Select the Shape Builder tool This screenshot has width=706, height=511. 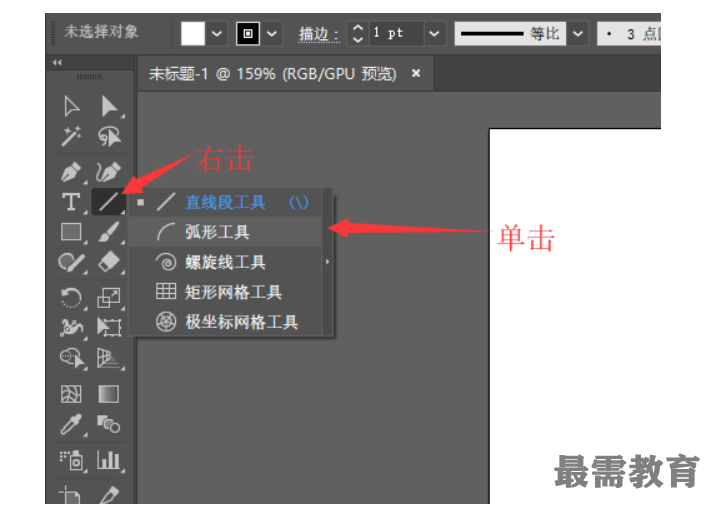(72, 358)
